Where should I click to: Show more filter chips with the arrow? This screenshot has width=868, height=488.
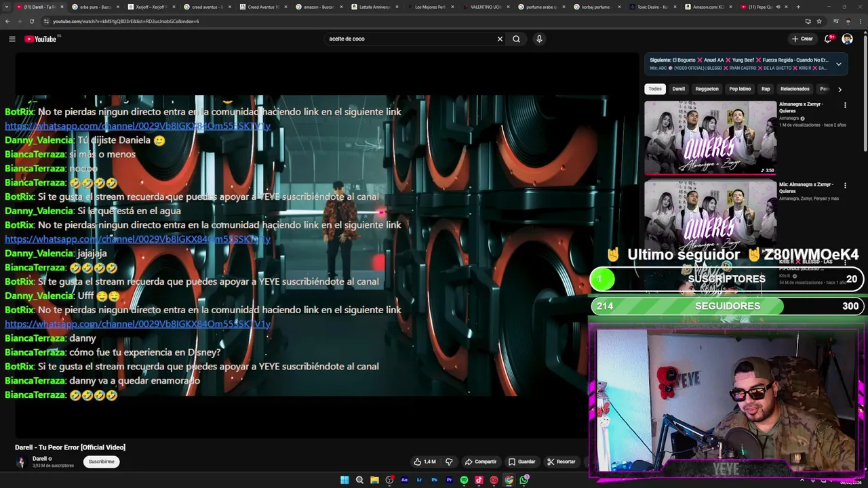tap(840, 89)
